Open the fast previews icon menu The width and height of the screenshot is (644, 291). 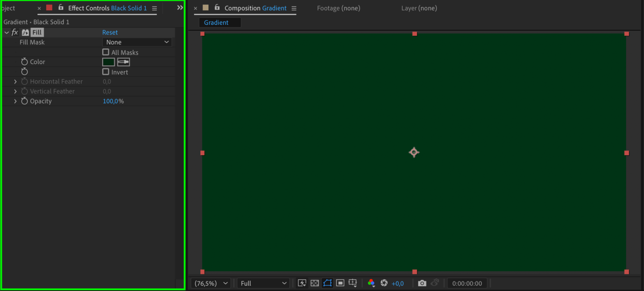click(302, 283)
